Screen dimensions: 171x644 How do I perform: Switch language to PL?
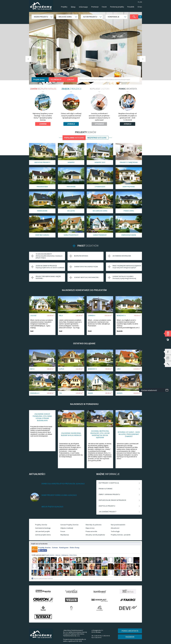(138, 2)
